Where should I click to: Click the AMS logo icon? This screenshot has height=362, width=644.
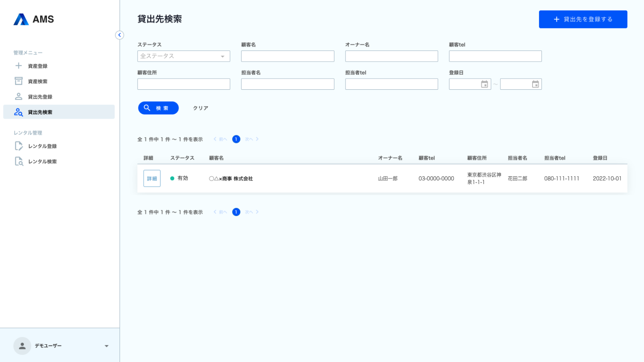tap(21, 19)
